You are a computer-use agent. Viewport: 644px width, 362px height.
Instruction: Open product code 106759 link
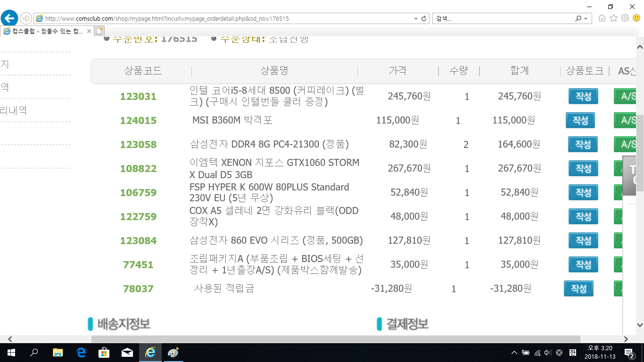[x=138, y=193]
